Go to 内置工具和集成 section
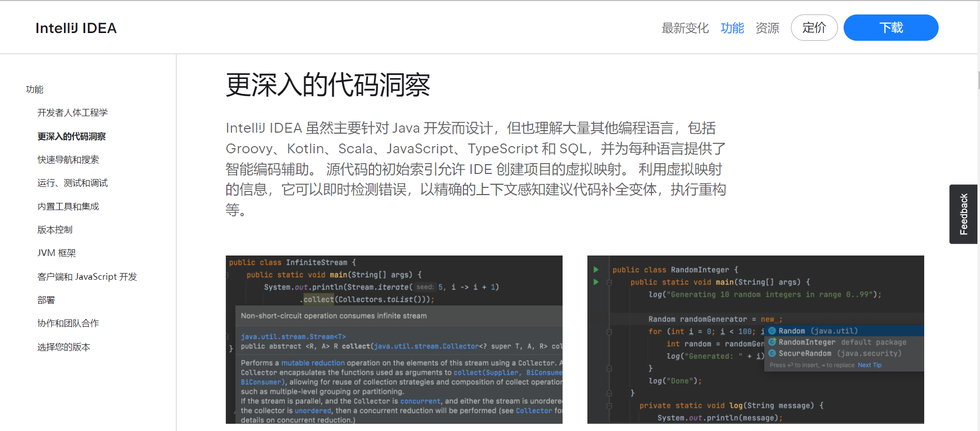 (68, 206)
